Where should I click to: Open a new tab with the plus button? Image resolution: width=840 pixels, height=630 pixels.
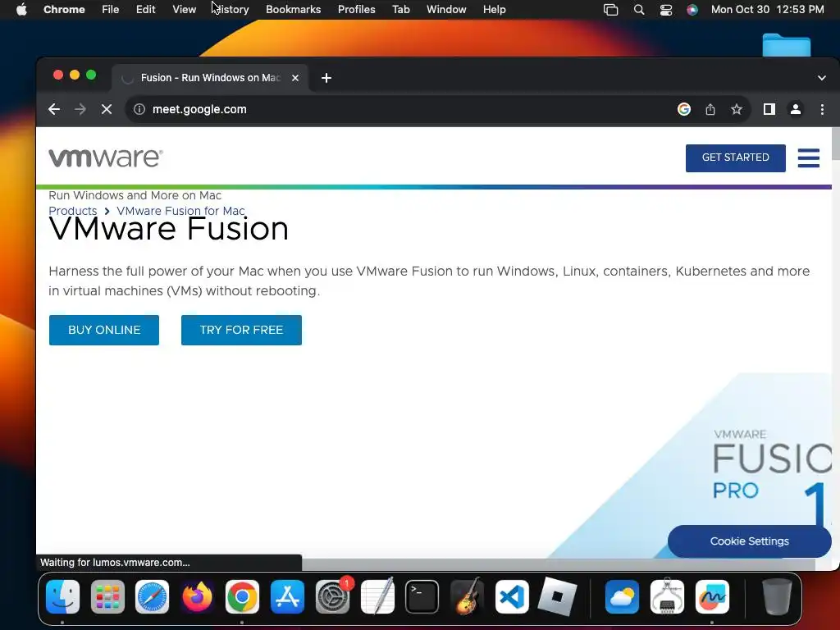[x=326, y=78]
